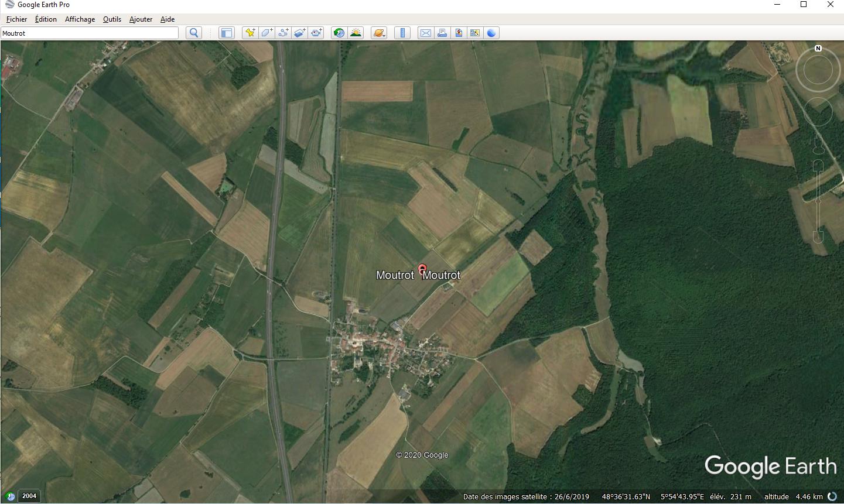Click the N north compass marker

pyautogui.click(x=818, y=49)
